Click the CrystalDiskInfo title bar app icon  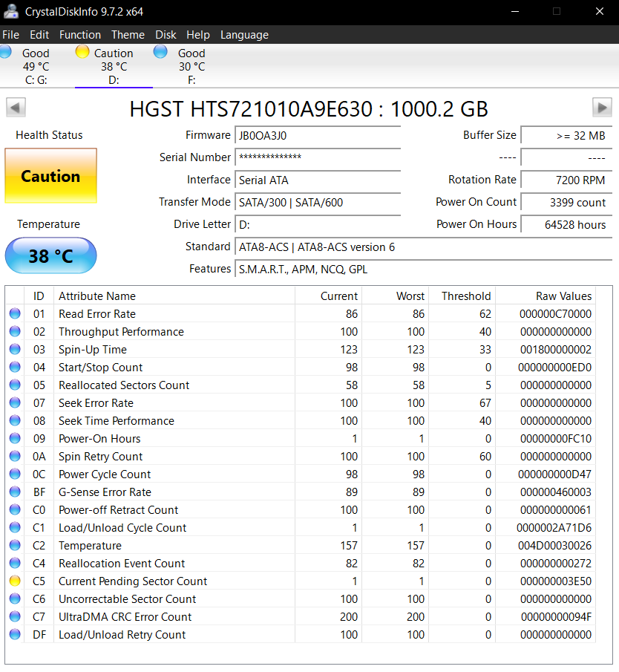click(x=10, y=12)
